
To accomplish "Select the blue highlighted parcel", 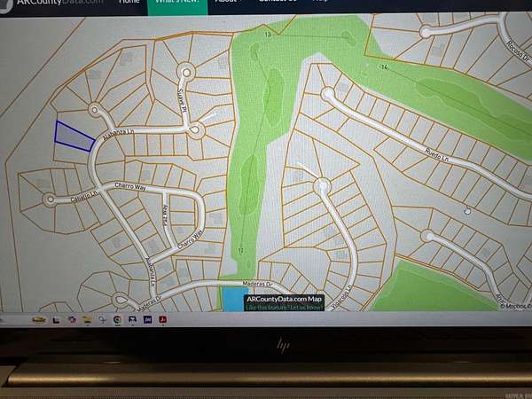I will (x=74, y=137).
